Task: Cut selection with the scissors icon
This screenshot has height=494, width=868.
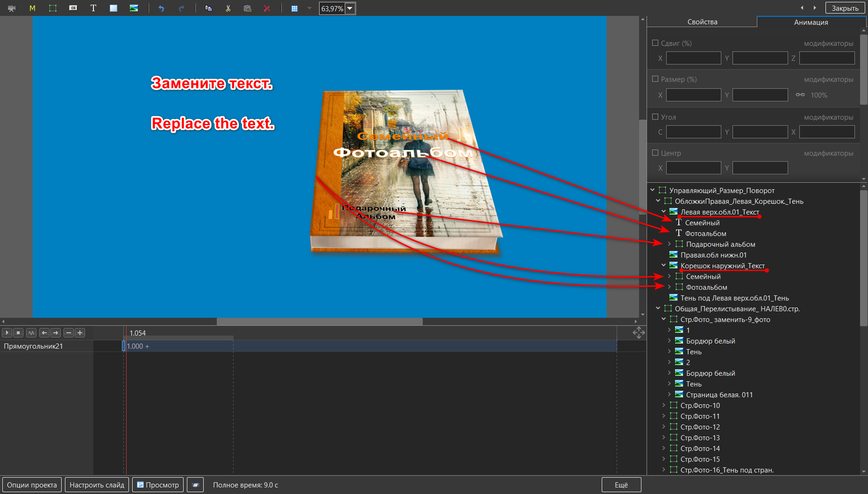Action: 228,8
